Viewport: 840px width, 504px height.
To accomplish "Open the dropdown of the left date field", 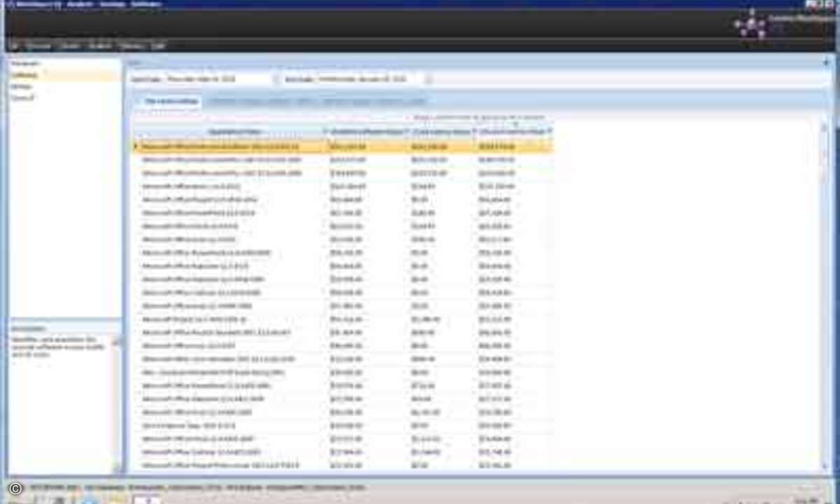I will coord(275,80).
